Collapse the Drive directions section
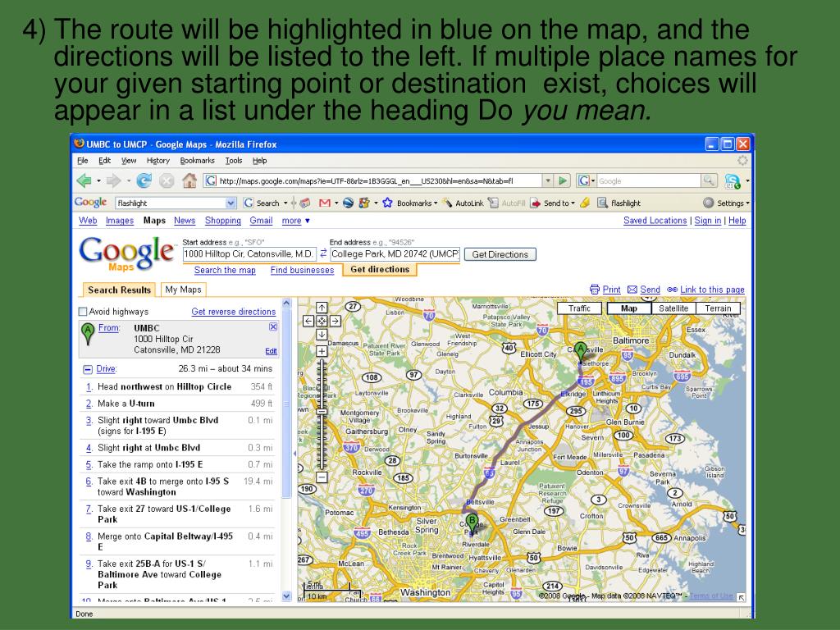 click(x=88, y=369)
